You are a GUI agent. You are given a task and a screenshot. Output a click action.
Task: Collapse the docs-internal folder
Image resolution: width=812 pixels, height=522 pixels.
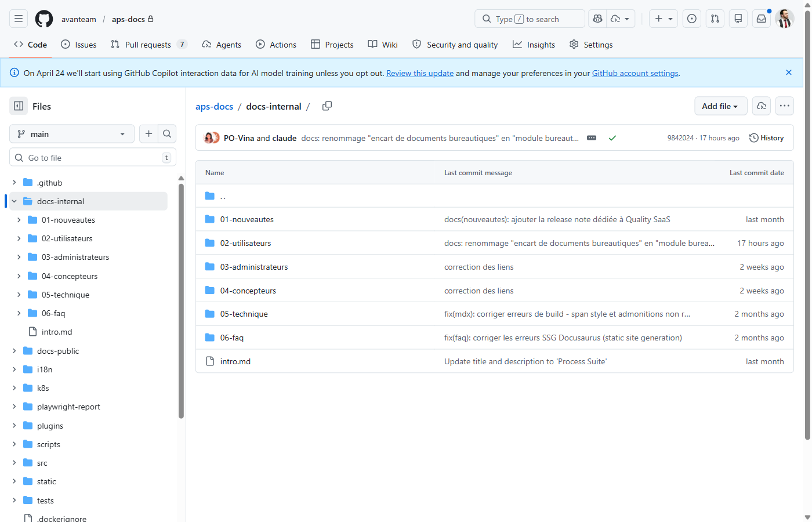click(x=14, y=201)
